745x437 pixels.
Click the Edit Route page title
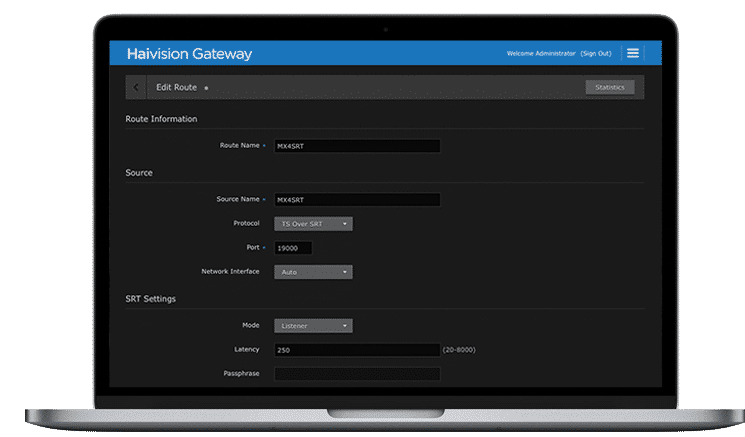[177, 88]
